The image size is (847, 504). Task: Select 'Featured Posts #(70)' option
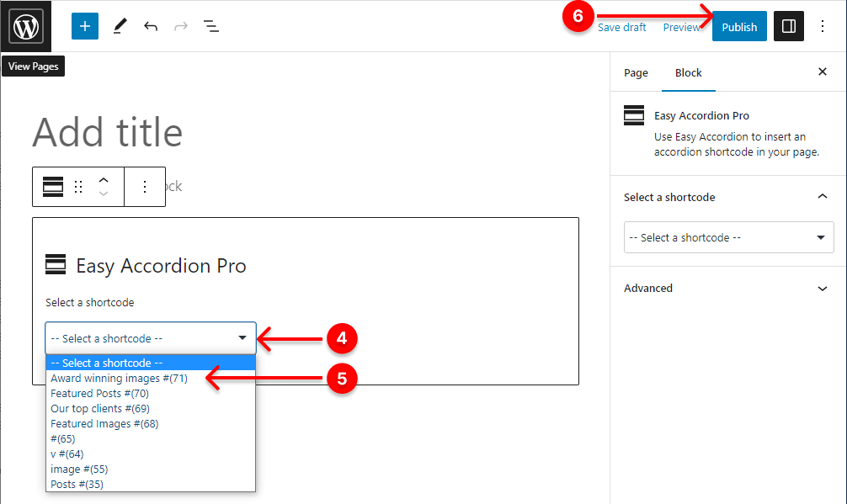point(151,394)
